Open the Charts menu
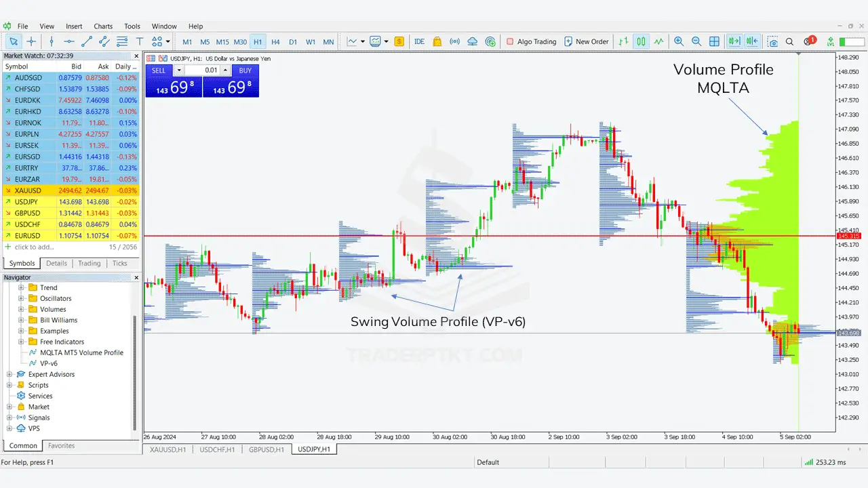 tap(103, 26)
